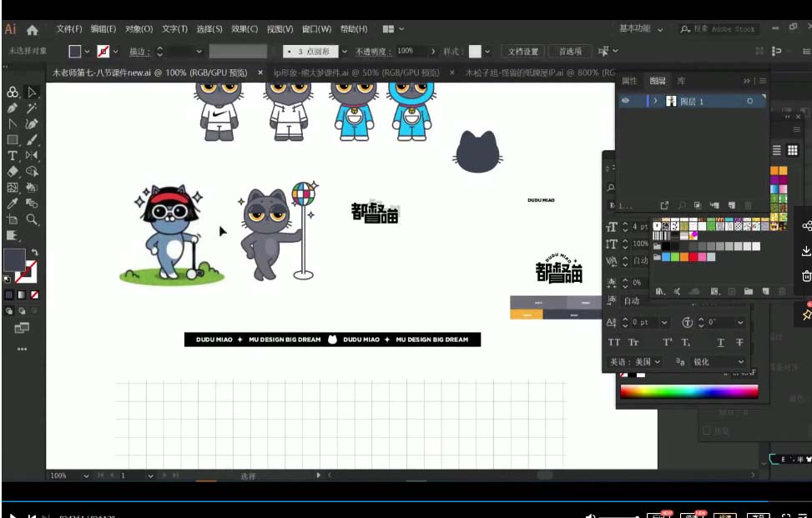The height and width of the screenshot is (518, 812).
Task: Select the Magic Wand tool
Action: (32, 108)
